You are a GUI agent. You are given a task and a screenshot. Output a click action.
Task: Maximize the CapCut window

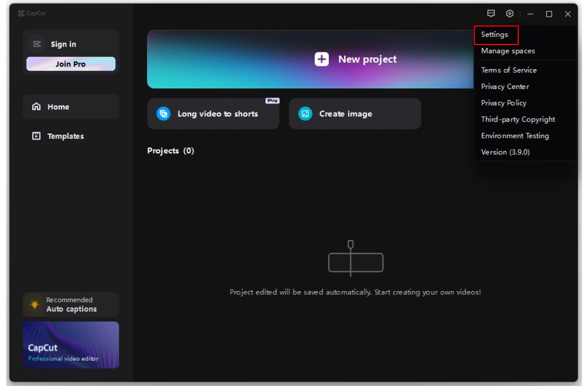click(x=549, y=14)
